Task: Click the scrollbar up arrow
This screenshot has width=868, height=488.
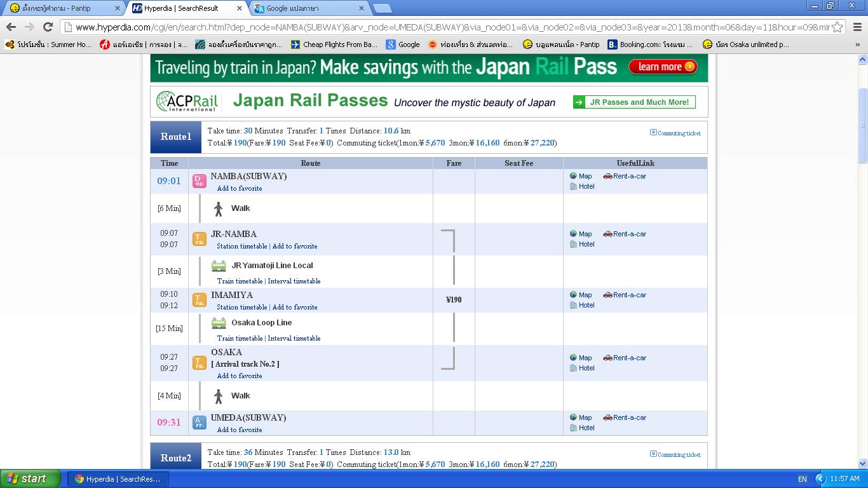Action: coord(862,59)
